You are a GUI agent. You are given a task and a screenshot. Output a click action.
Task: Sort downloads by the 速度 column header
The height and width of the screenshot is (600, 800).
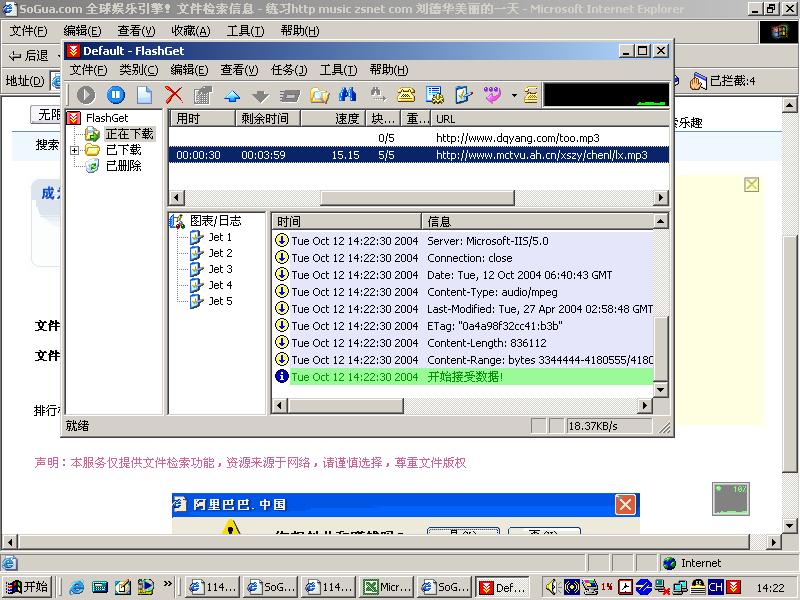[334, 119]
